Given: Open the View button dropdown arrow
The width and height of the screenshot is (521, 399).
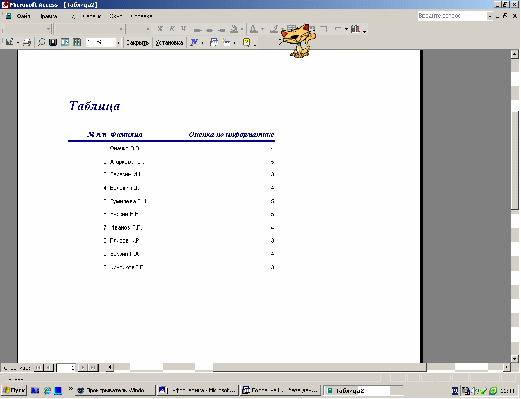Looking at the screenshot, I should (18, 43).
